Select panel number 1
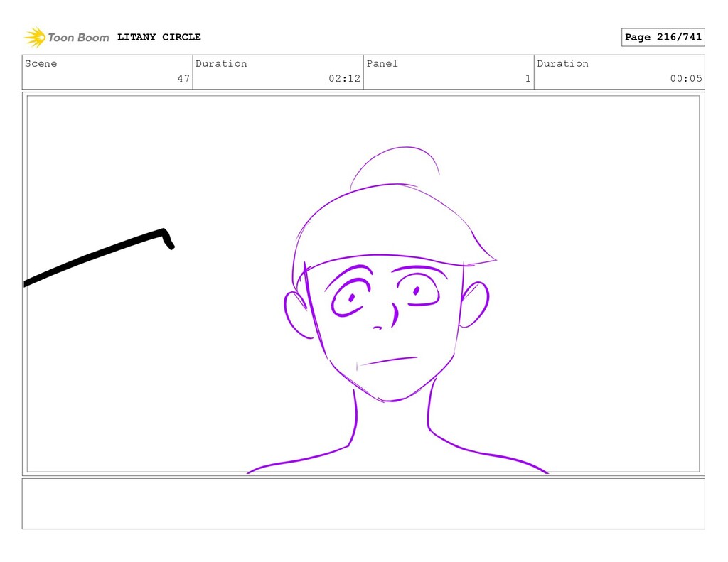Screen dimensions: 728x562 (528, 78)
